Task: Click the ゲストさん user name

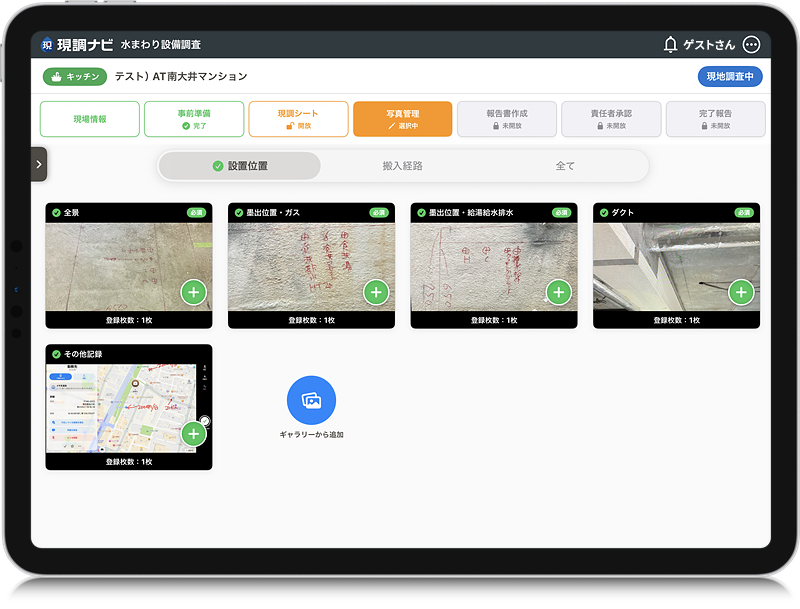Action: (709, 45)
